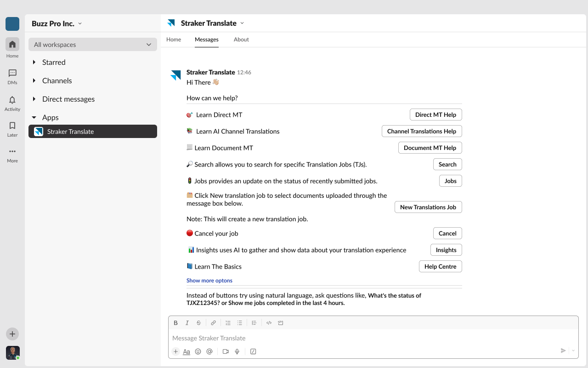Collapse the Apps section
The height and width of the screenshot is (368, 588).
tap(34, 117)
